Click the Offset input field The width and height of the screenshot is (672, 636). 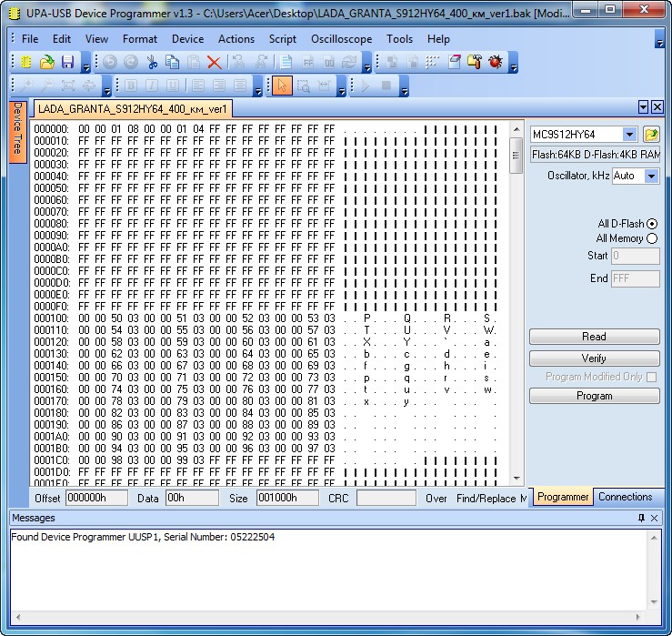pyautogui.click(x=96, y=499)
